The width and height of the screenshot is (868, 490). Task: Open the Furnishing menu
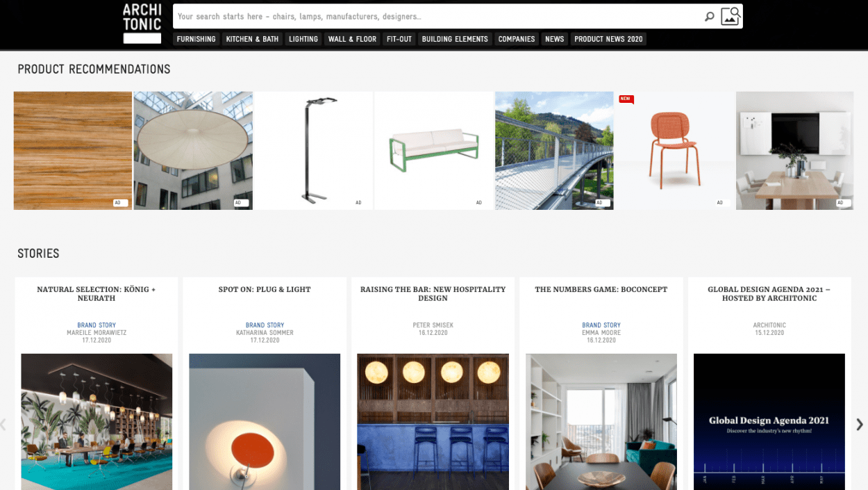pos(196,39)
